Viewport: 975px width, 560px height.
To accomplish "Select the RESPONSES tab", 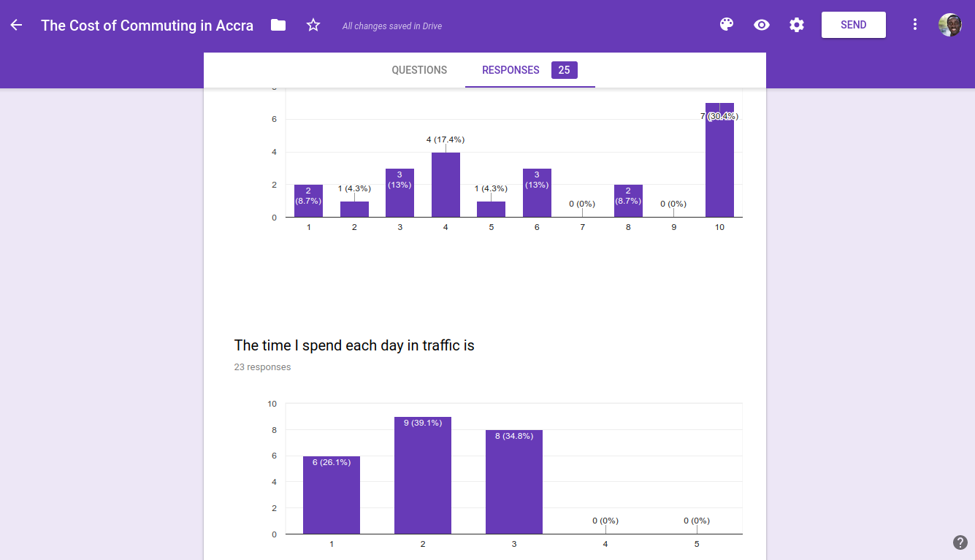I will [511, 70].
